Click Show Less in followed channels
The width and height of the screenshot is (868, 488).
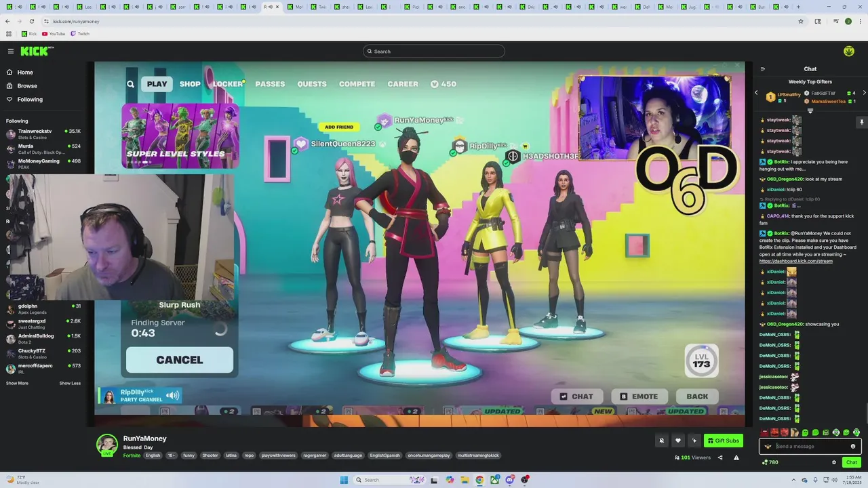tap(70, 383)
